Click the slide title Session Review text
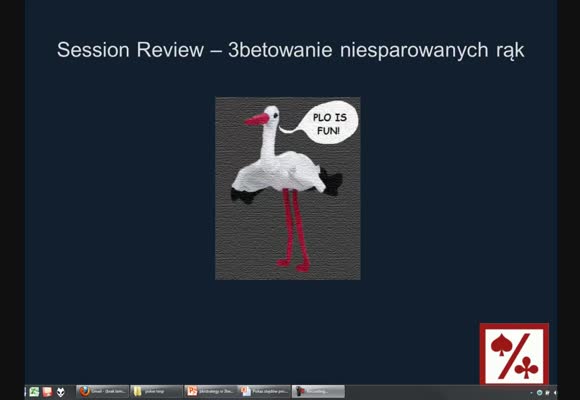Viewport: 580px width, 400px height. 291,50
